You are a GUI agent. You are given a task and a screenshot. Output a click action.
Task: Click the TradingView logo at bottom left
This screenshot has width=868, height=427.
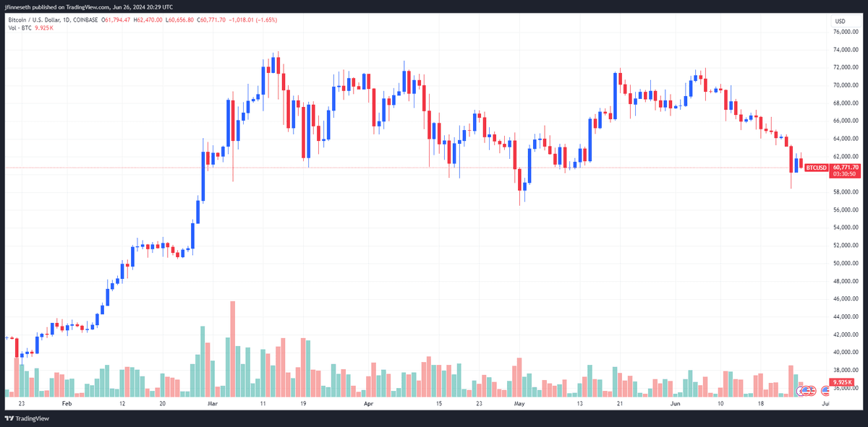[27, 418]
